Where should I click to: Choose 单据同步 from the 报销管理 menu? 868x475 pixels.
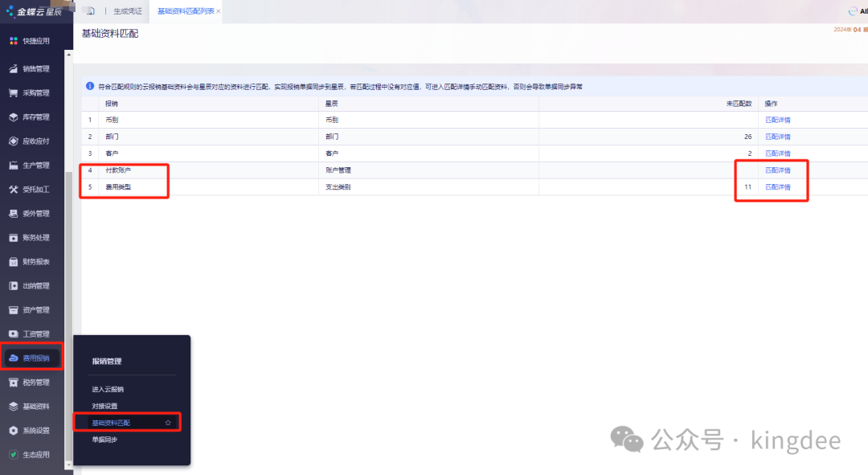104,440
